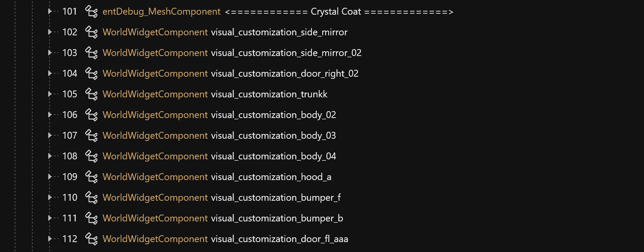Expand the visual_customization_bumper_f row arrow

[x=50, y=197]
